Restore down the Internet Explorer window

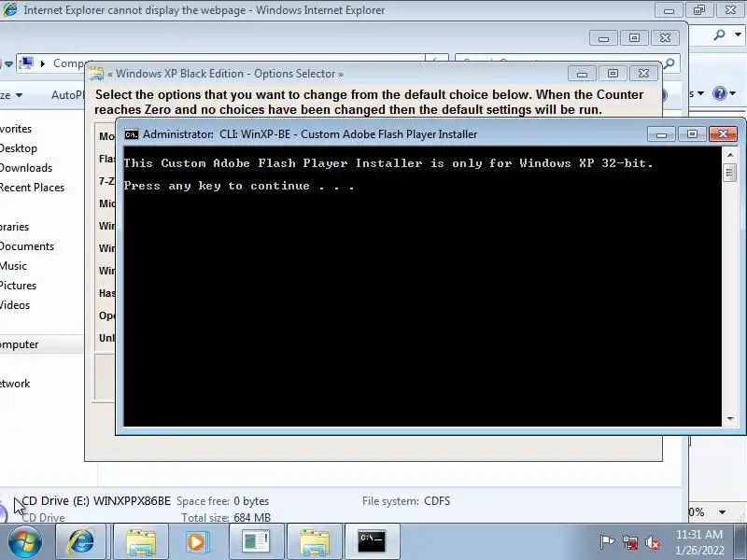[x=699, y=10]
